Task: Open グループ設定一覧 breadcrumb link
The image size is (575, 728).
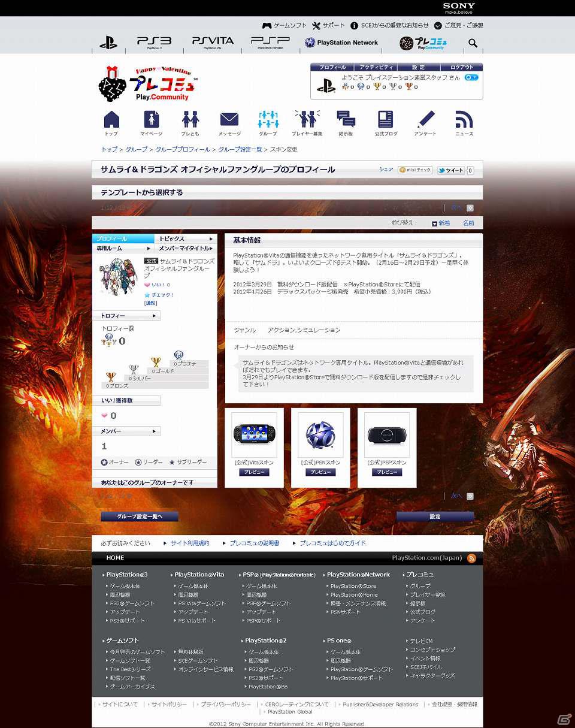Action: tap(240, 149)
